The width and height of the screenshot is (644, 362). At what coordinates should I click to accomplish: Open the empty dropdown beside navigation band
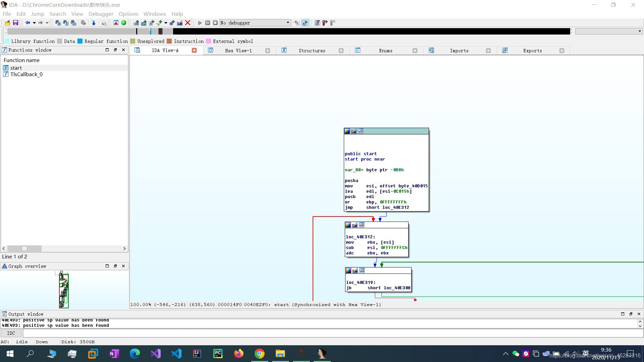(x=639, y=31)
